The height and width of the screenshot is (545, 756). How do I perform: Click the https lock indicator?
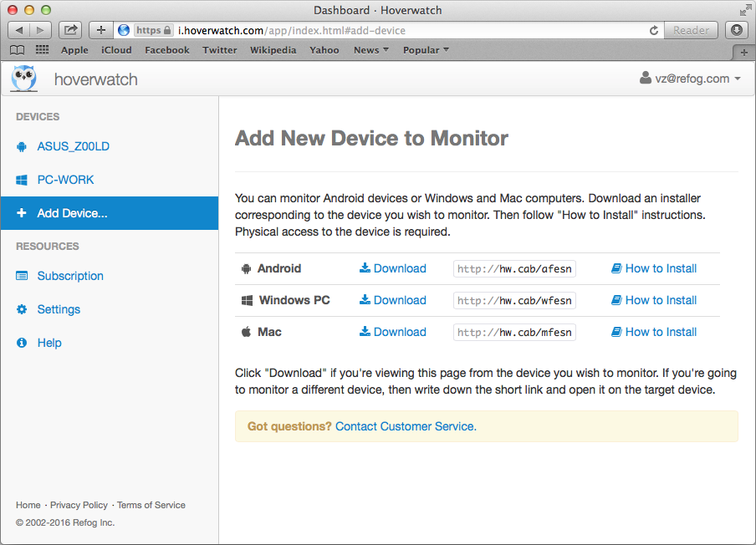click(153, 30)
